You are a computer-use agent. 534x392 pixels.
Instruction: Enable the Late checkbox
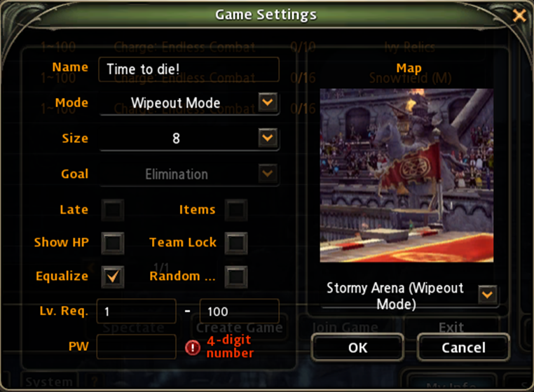coord(113,209)
